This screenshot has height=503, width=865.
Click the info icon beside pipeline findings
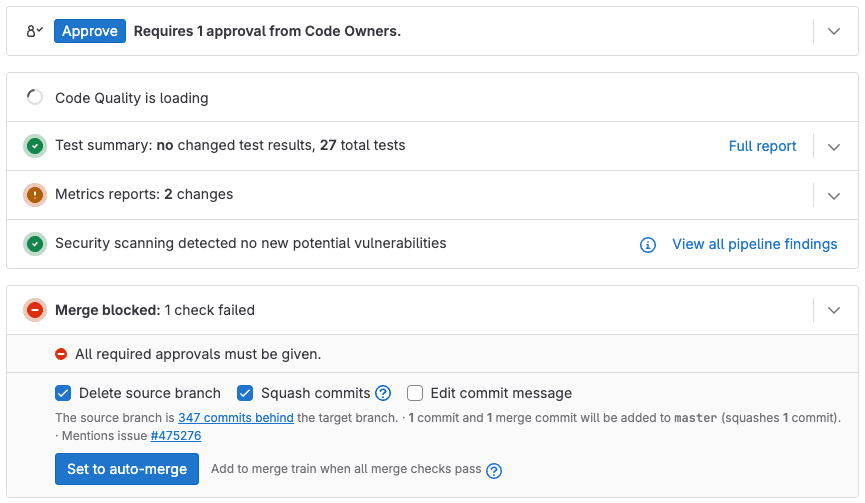point(648,245)
